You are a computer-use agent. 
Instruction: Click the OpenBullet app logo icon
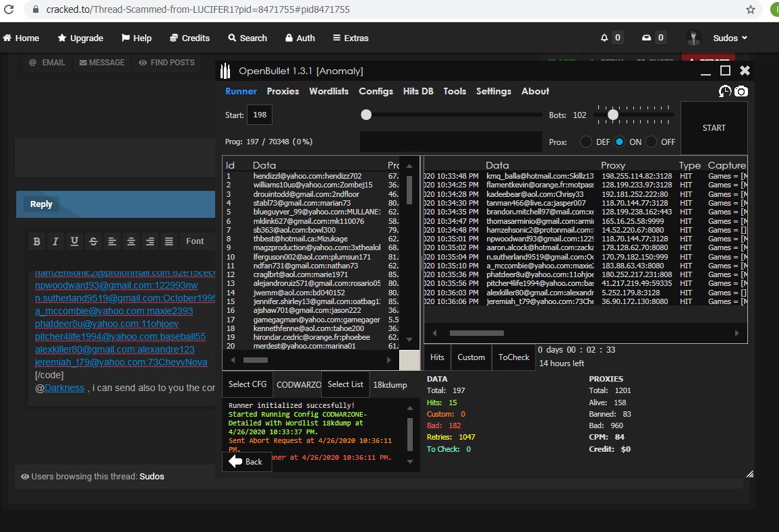(225, 71)
